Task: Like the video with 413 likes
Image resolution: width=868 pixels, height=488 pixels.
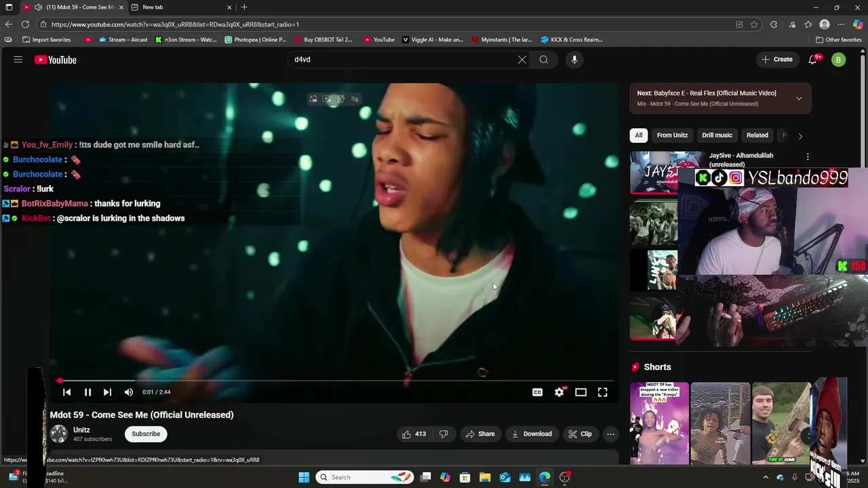Action: click(414, 434)
